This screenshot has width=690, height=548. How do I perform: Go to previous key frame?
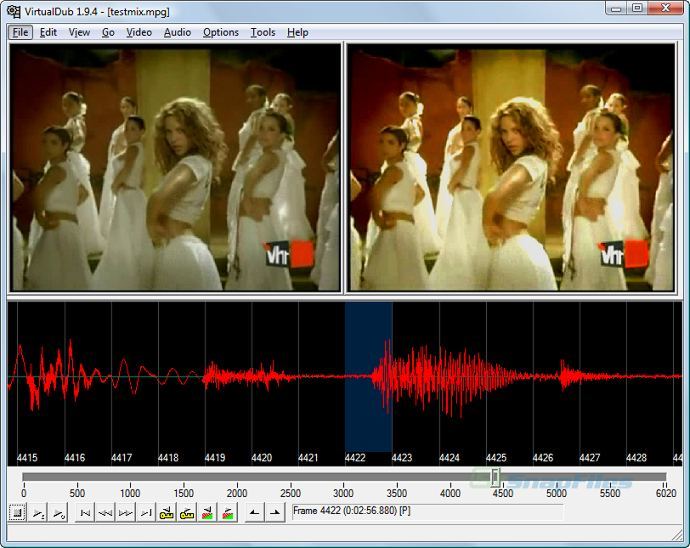point(166,513)
